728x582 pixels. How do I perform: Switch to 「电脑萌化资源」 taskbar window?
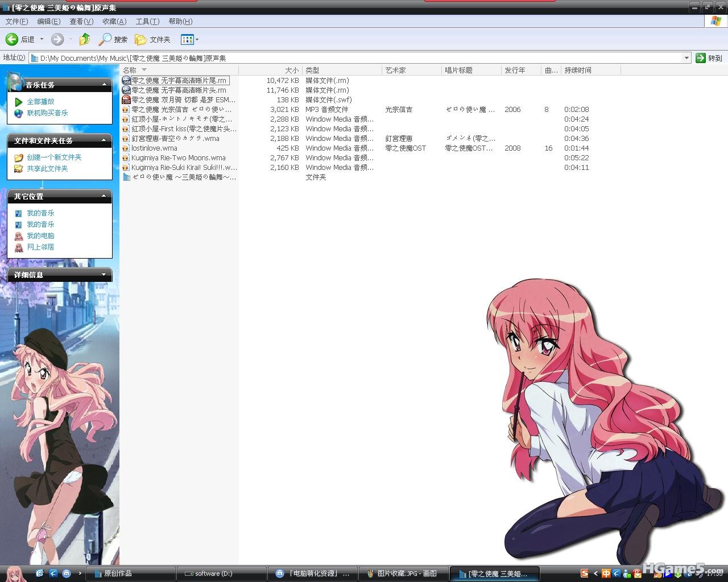(x=312, y=573)
